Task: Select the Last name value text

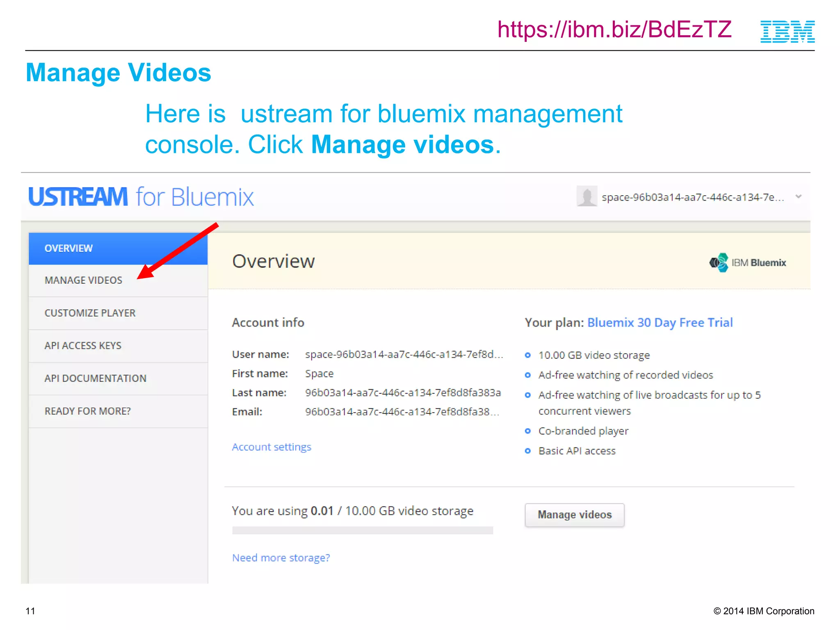Action: tap(403, 393)
